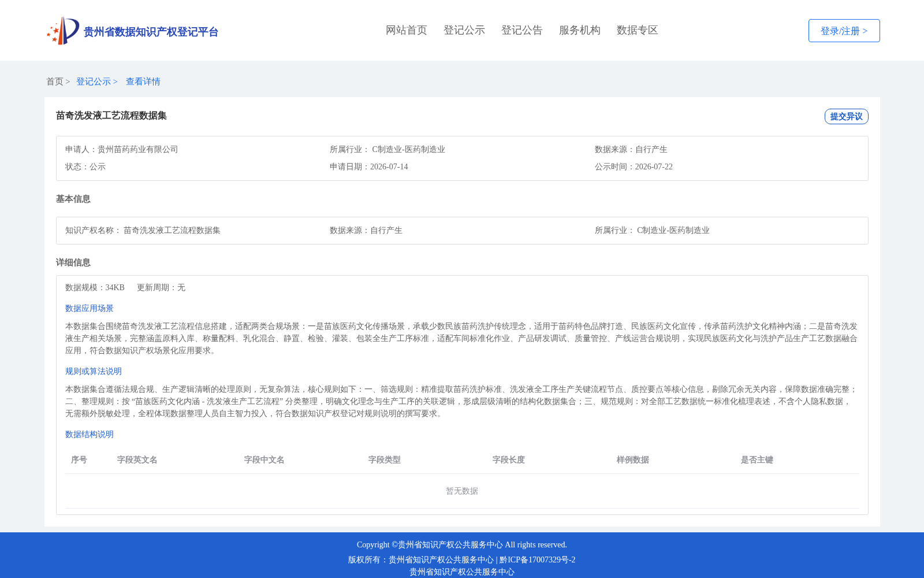
Task: Return via the 首页 breadcrumb
Action: tap(55, 81)
